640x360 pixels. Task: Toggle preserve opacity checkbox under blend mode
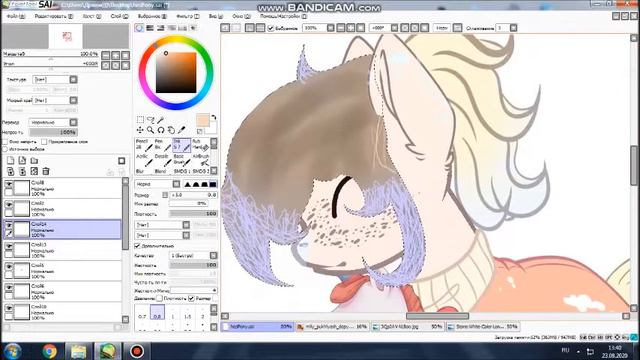click(x=5, y=142)
